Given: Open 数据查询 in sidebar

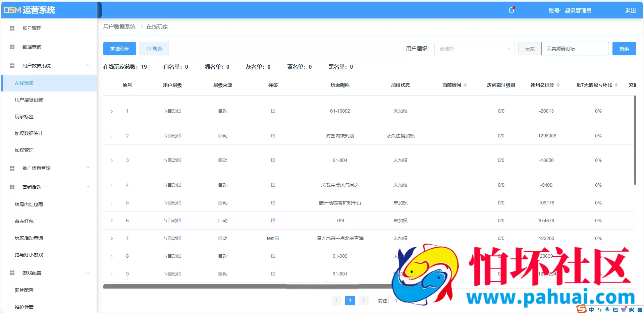Looking at the screenshot, I should point(32,47).
